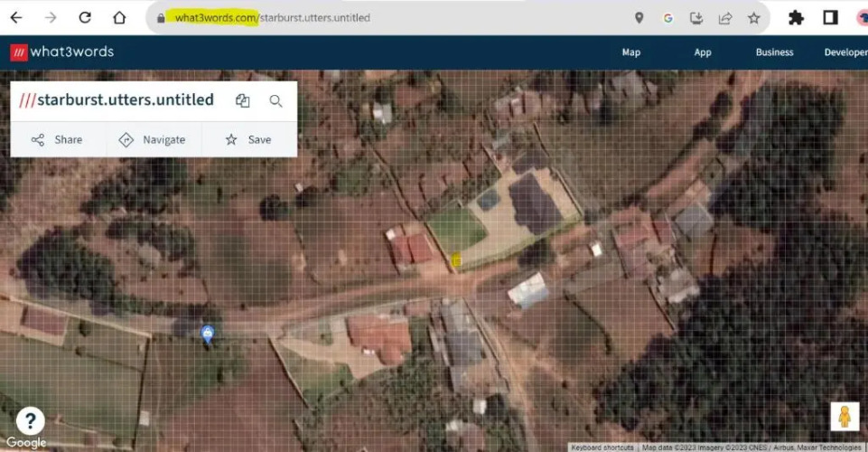Screen dimensions: 868x452
Task: Open the what3words search magnifier
Action: point(276,101)
